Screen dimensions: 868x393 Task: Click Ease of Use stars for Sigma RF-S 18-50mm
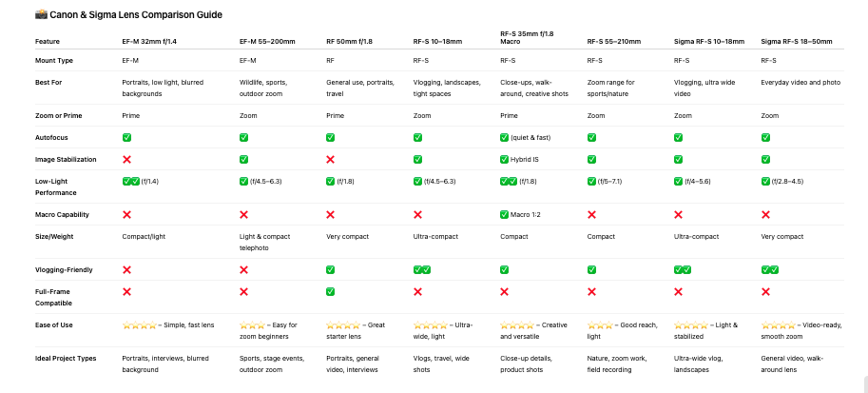pos(779,325)
